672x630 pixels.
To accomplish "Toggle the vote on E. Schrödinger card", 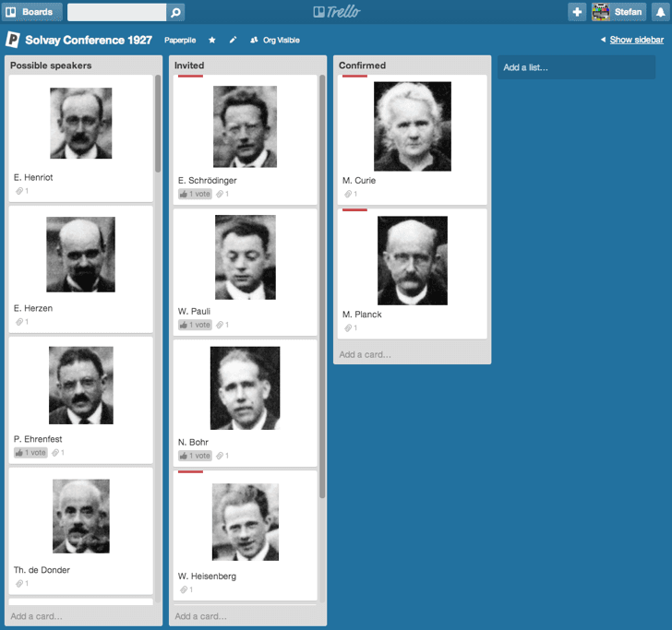I will click(195, 194).
